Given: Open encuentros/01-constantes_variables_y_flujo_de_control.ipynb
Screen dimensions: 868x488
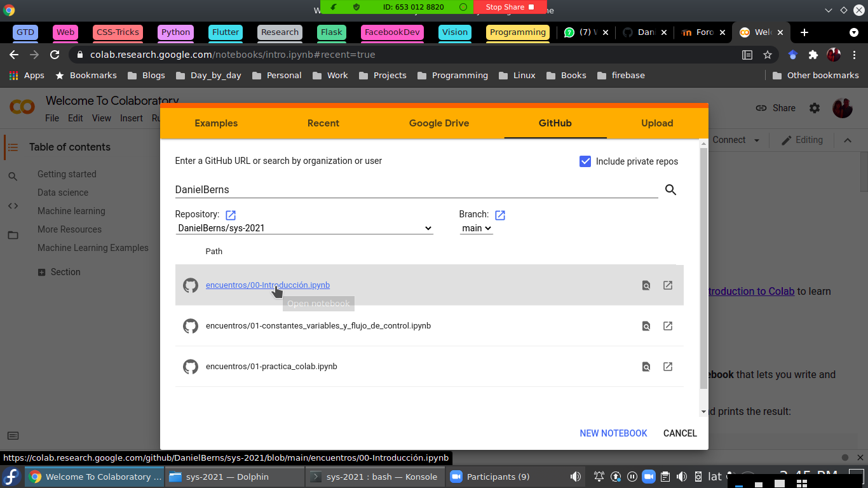Looking at the screenshot, I should (x=318, y=326).
